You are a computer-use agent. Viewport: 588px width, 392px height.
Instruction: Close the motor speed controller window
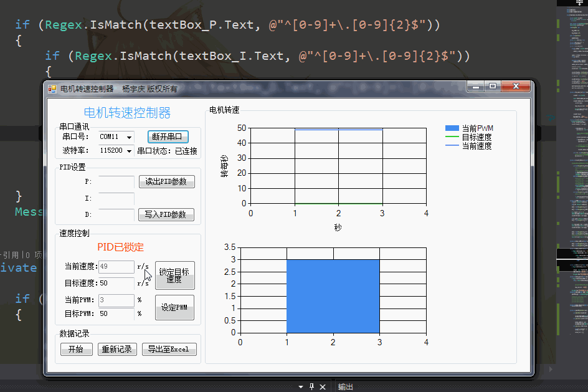(516, 87)
